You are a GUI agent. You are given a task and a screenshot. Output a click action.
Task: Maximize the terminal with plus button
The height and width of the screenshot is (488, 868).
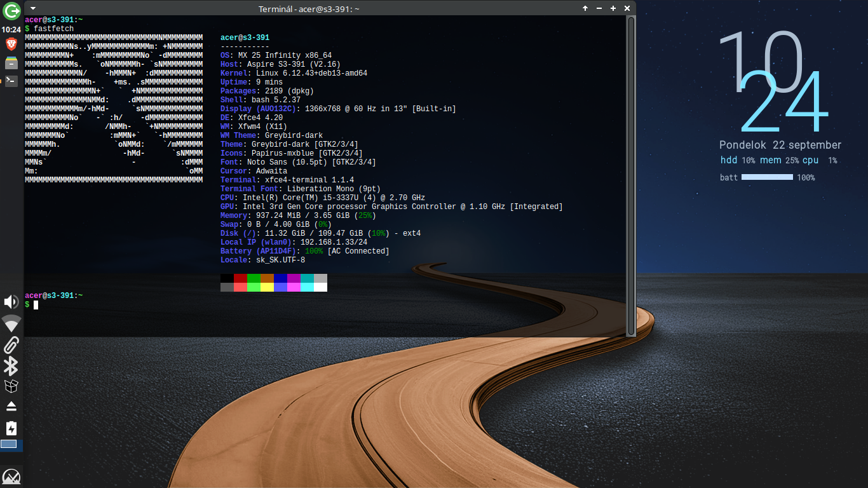[613, 8]
